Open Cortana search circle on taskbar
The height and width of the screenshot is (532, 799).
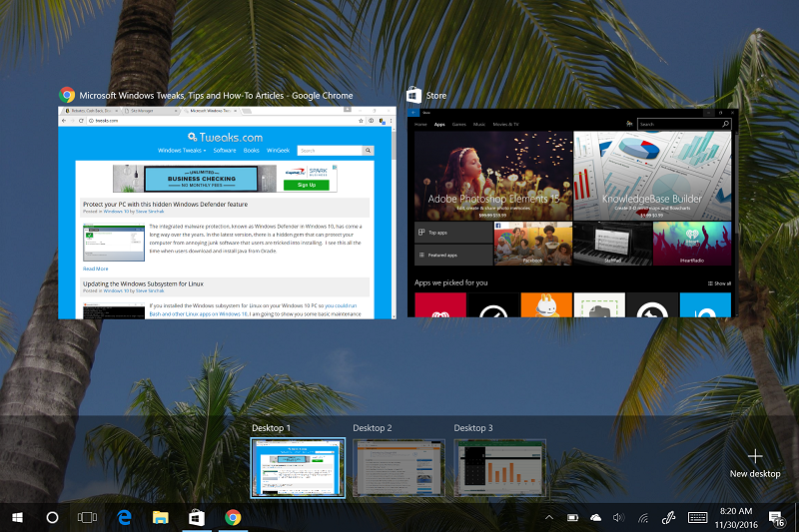click(x=52, y=518)
